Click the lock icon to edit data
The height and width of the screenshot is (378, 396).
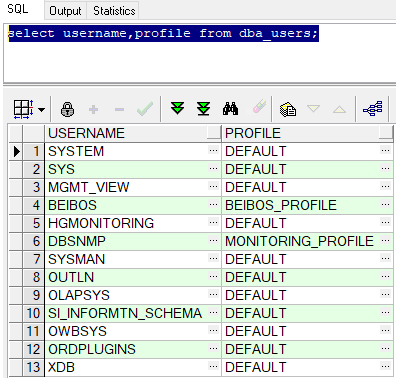click(67, 109)
